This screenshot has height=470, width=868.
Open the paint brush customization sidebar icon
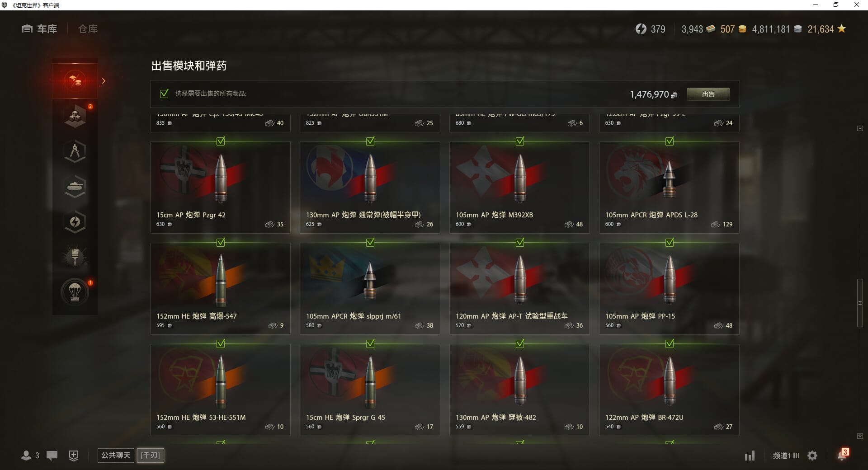pos(75,257)
